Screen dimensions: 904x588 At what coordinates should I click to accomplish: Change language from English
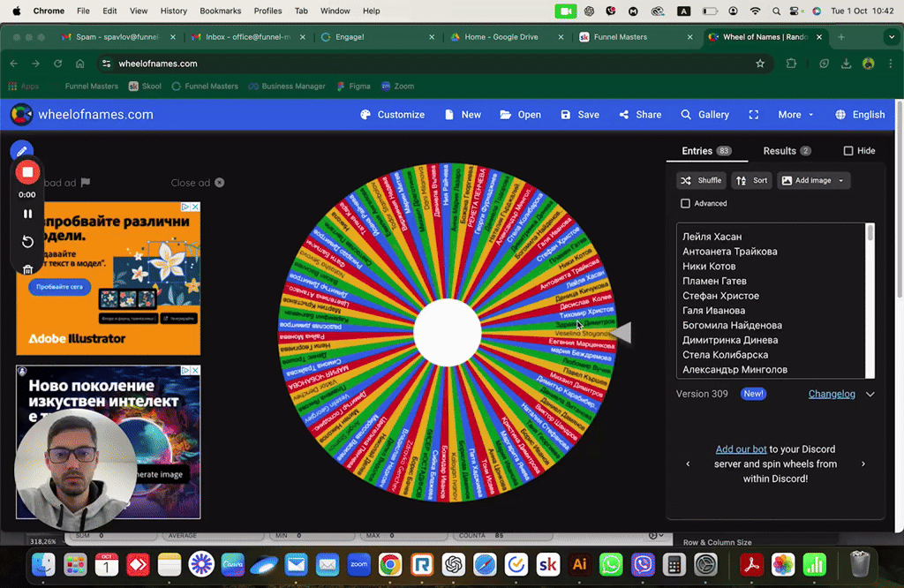[x=860, y=115]
